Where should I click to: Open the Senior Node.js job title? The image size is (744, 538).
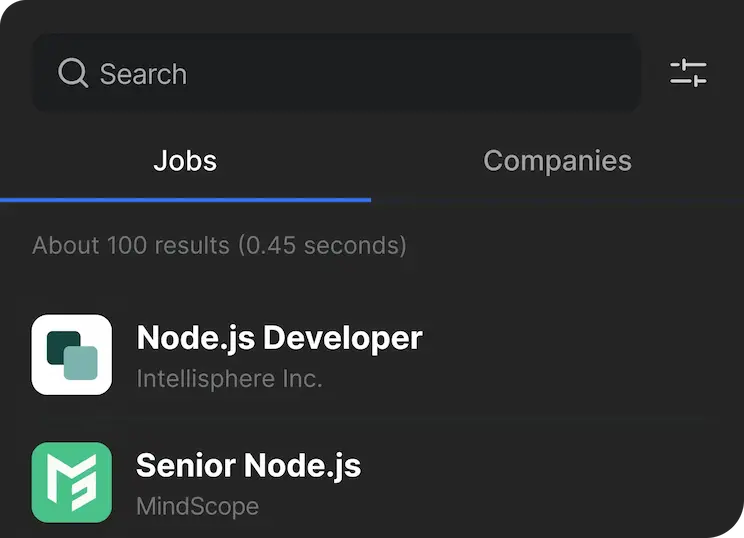248,465
